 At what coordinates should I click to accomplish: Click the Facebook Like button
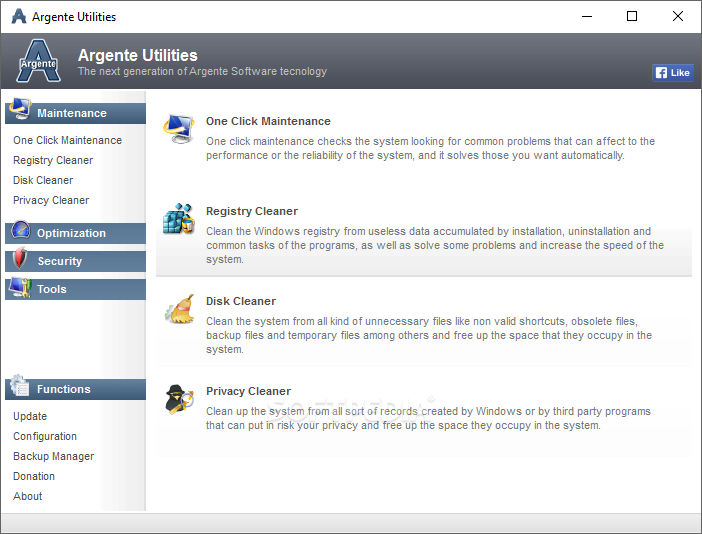(673, 73)
